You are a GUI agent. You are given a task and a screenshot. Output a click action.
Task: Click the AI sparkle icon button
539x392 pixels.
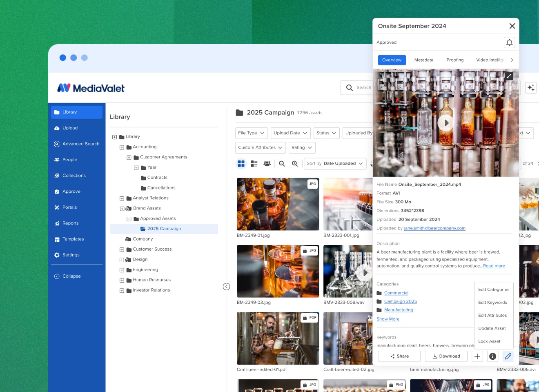pyautogui.click(x=531, y=88)
